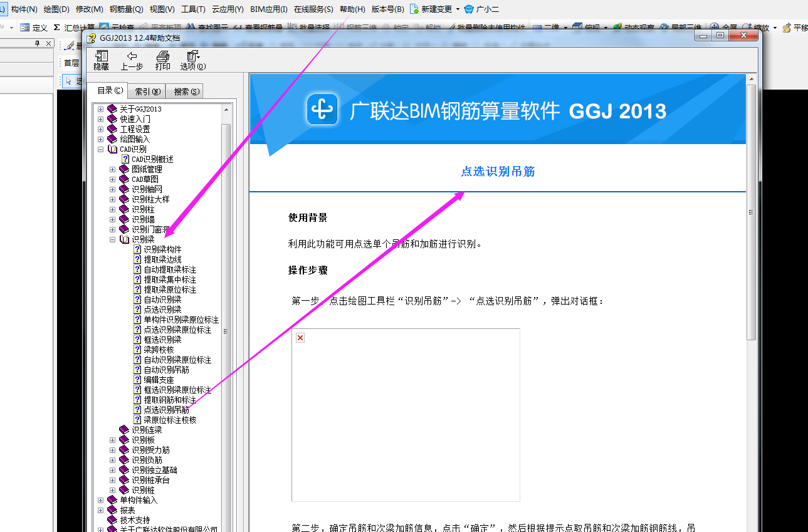Select 提取梁边线 in the tree

[162, 259]
